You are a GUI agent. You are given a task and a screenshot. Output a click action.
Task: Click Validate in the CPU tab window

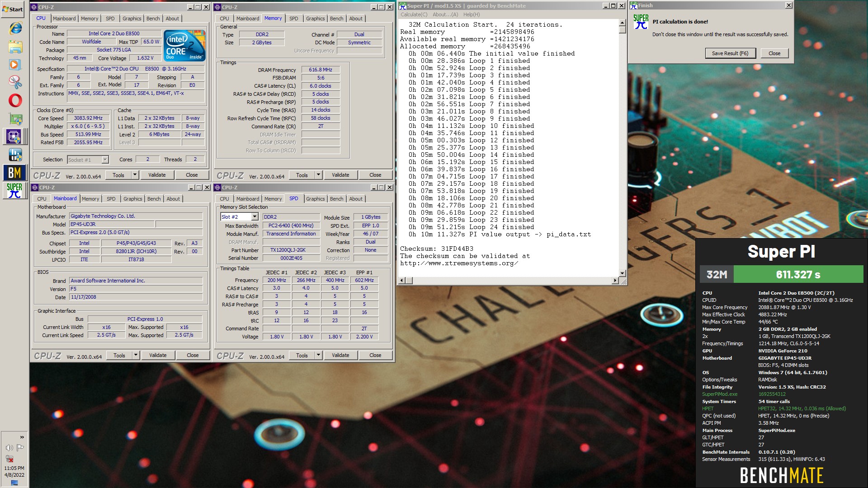[157, 175]
